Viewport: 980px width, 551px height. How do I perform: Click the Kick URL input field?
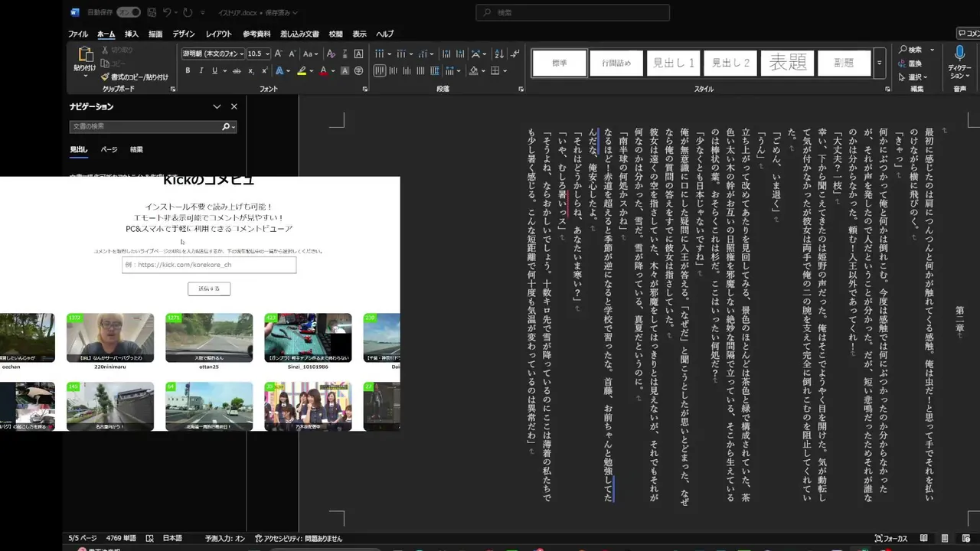[x=209, y=265]
